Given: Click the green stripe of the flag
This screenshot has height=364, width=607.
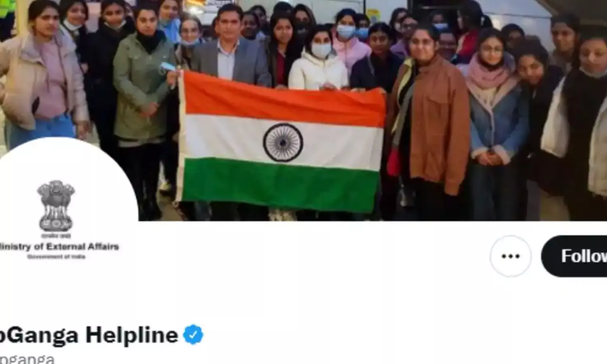Looking at the screenshot, I should (x=280, y=184).
